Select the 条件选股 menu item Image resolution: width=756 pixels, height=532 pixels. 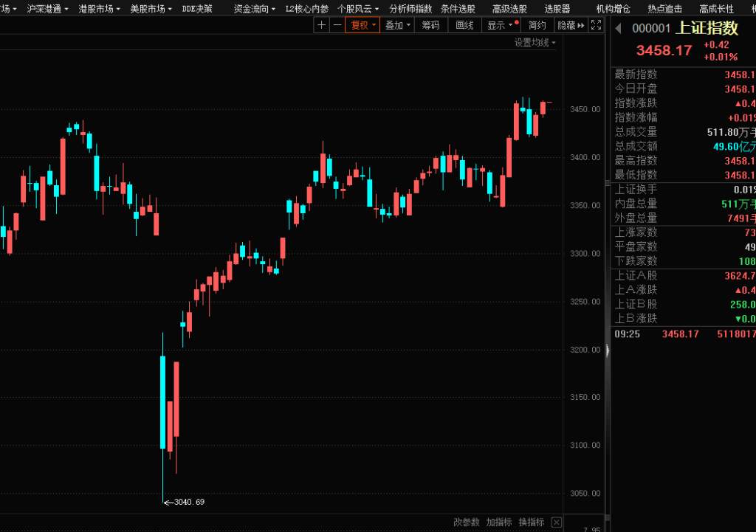pos(458,9)
